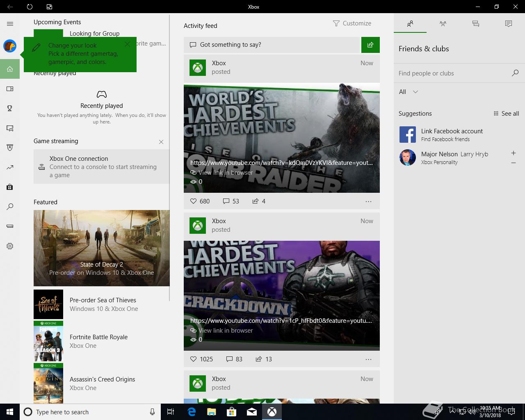Remove Major Nelson suggestion with minus
Viewport: 525px width, 420px height.
513,163
